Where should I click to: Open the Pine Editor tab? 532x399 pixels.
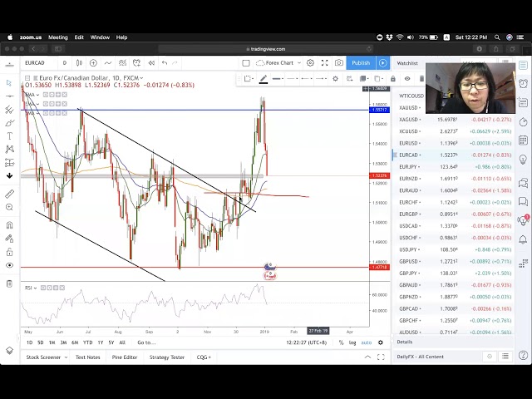point(124,357)
